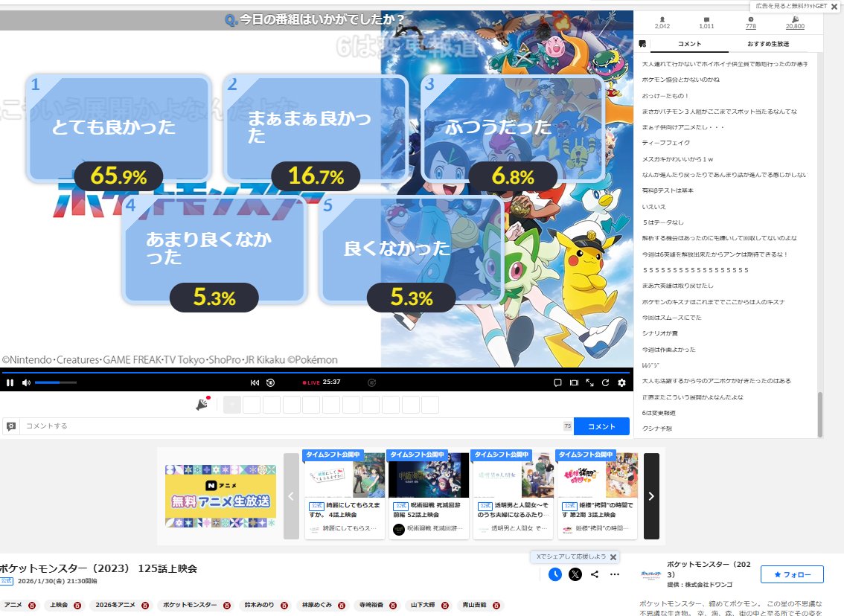Open player settings gear
Viewport: 844px width, 616px height.
point(621,382)
